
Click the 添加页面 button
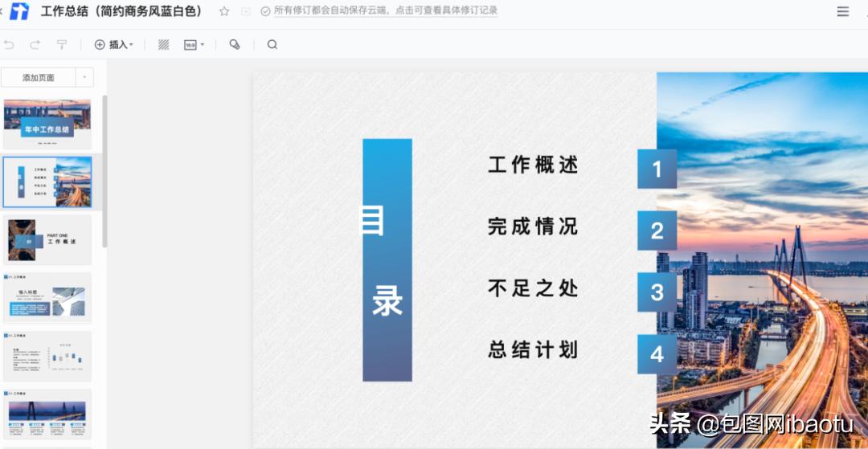39,77
